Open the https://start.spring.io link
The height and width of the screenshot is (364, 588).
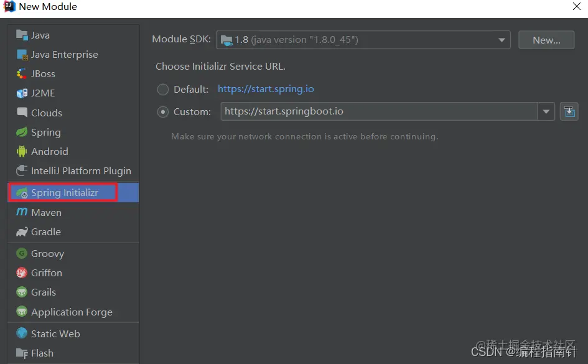pyautogui.click(x=266, y=89)
